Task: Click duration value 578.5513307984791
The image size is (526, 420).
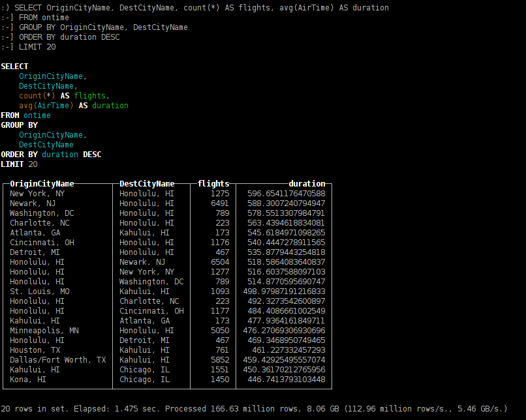Action: coord(286,213)
